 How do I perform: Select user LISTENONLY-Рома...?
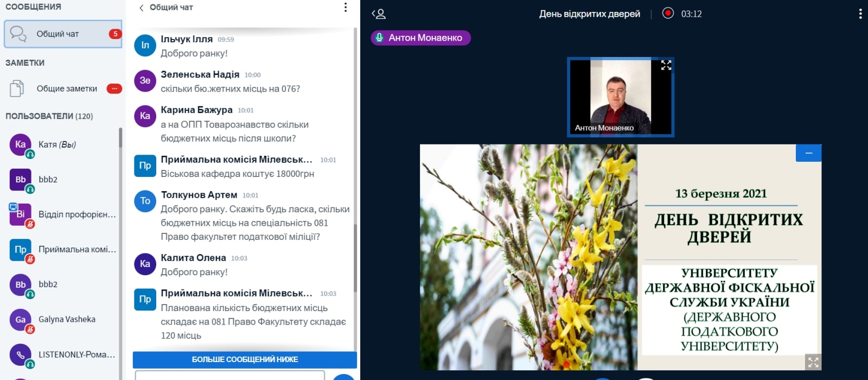(x=63, y=354)
